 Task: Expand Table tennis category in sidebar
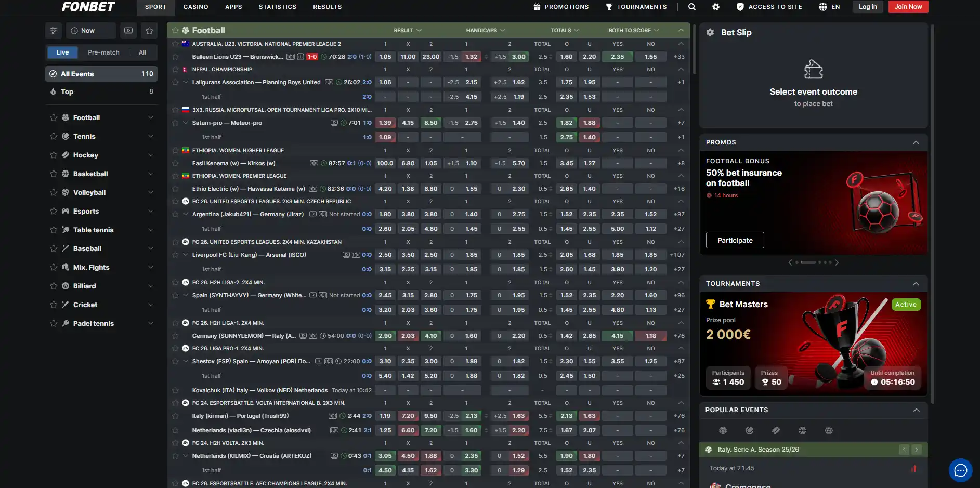[x=151, y=230]
